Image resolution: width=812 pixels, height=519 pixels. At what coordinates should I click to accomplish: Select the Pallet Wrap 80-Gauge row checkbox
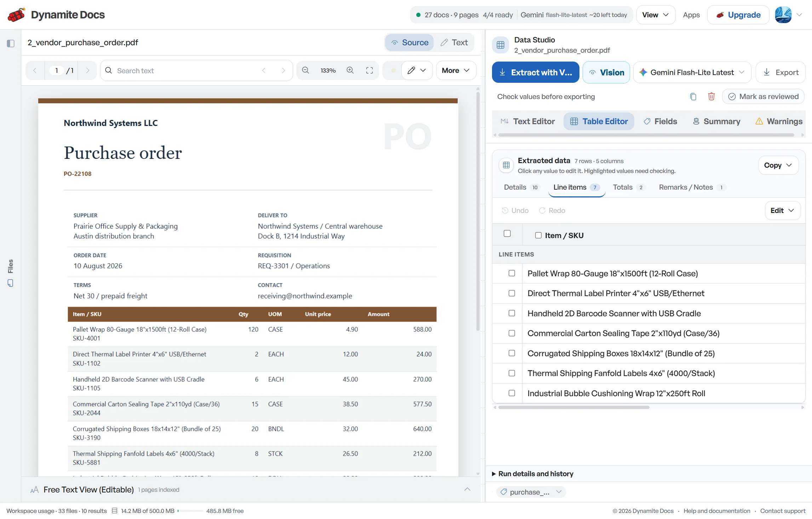(x=512, y=273)
